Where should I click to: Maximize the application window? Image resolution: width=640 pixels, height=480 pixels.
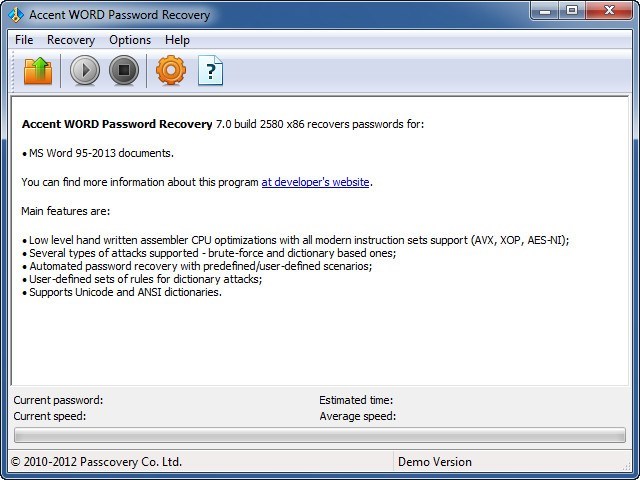tap(572, 11)
